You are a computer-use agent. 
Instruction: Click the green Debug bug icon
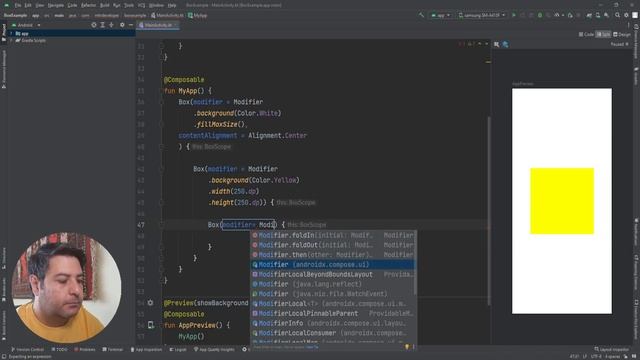[540, 15]
